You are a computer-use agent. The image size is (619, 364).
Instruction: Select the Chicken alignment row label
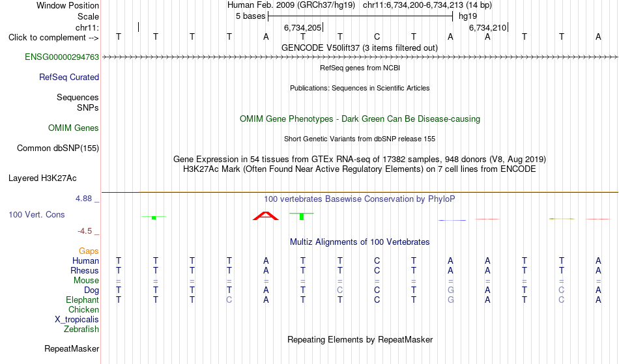pos(83,309)
